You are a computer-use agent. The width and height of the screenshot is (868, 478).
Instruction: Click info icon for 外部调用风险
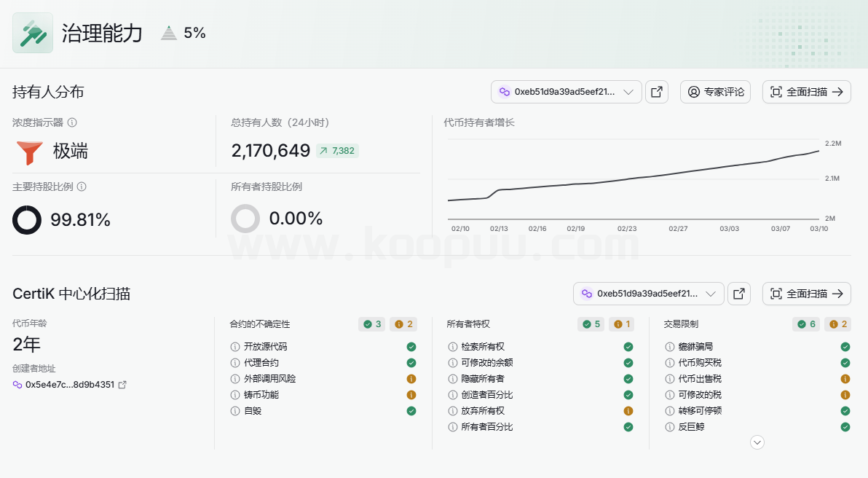[x=235, y=379]
